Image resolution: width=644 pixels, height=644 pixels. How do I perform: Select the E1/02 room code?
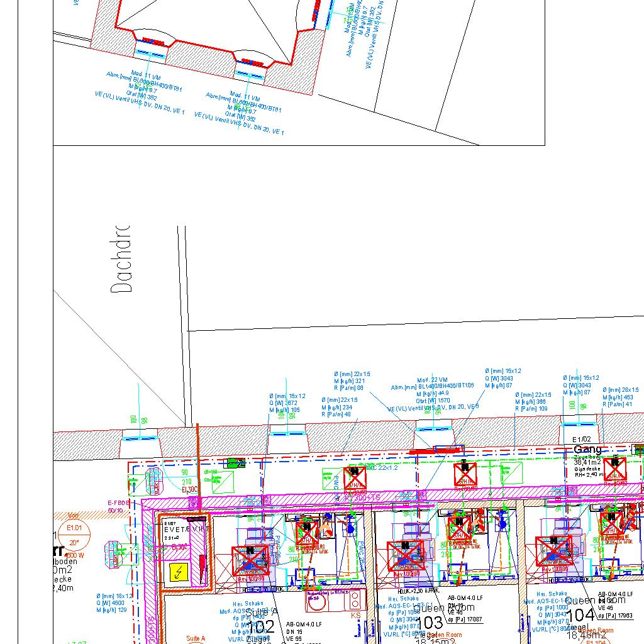click(582, 439)
